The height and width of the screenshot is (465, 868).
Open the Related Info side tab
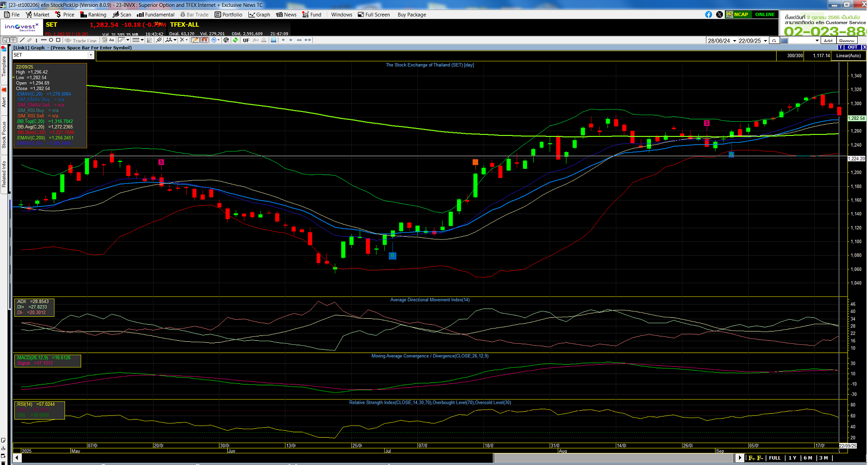[4, 174]
